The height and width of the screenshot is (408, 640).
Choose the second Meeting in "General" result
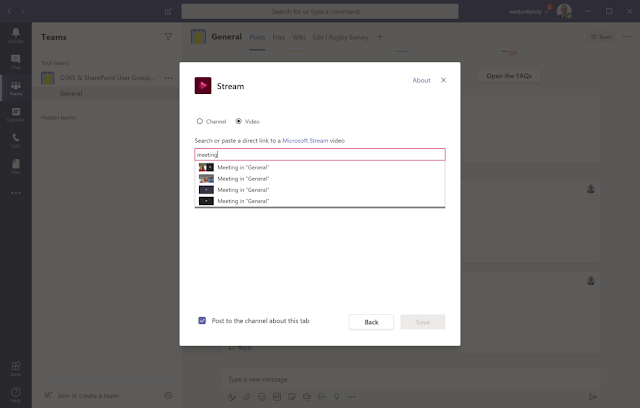coord(320,179)
